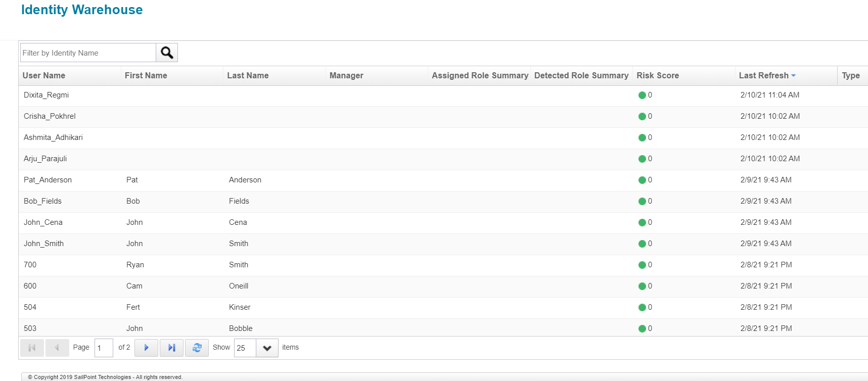Click first name Cam
Image resolution: width=868 pixels, height=381 pixels.
pyautogui.click(x=134, y=286)
